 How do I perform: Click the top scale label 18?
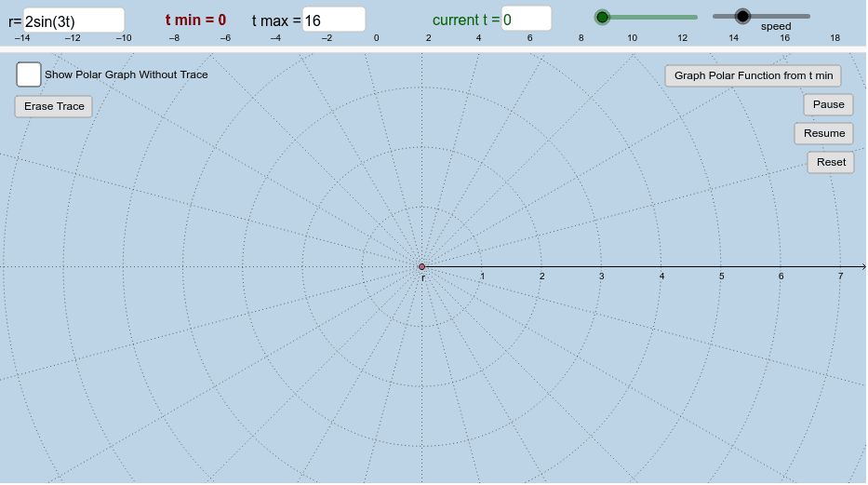[x=835, y=37]
